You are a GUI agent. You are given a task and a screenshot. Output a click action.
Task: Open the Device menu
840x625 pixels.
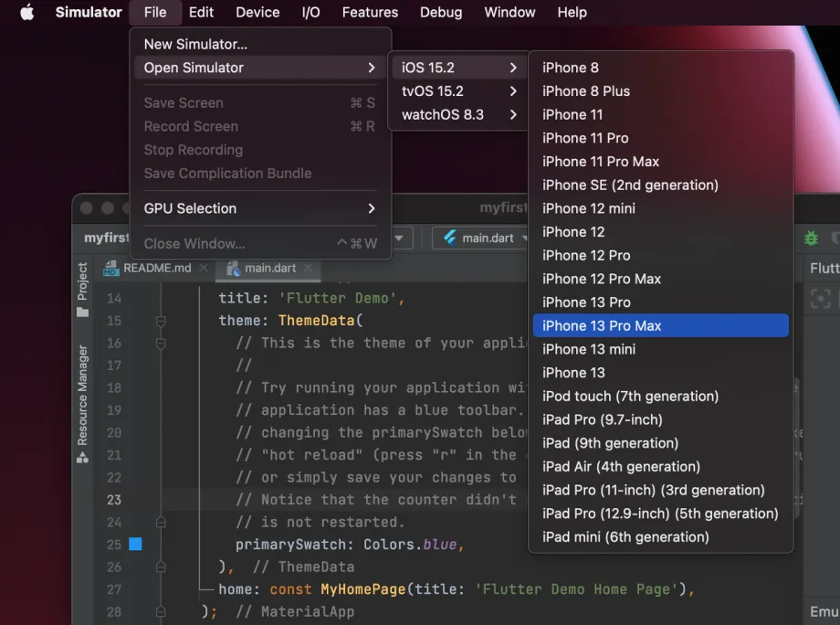(257, 12)
